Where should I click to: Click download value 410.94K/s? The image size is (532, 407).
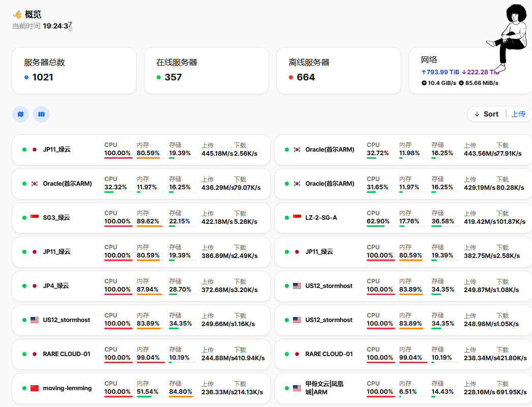[249, 358]
